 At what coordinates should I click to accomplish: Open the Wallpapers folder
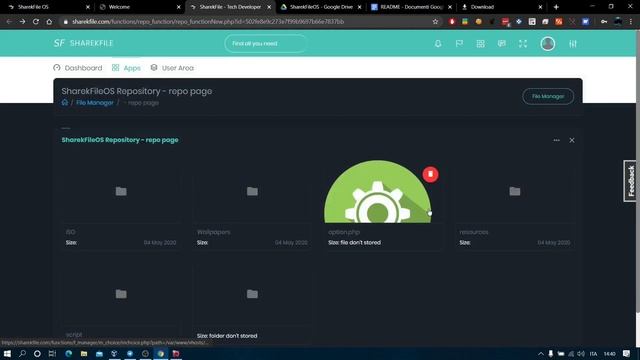coord(252,191)
